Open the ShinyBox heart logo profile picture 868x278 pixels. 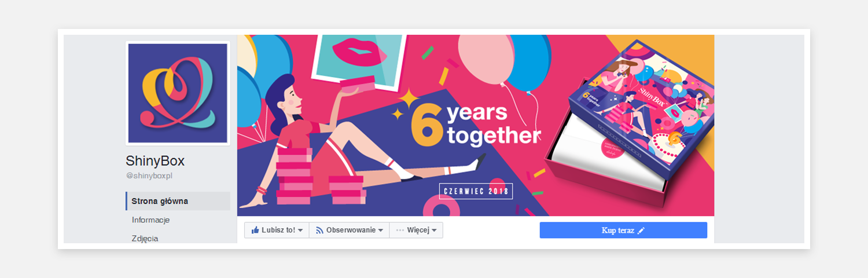(178, 93)
